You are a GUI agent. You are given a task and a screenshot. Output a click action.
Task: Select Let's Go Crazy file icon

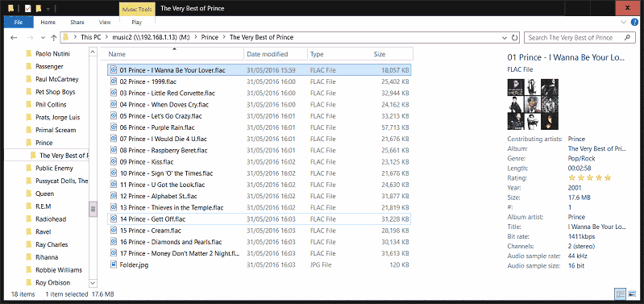114,116
